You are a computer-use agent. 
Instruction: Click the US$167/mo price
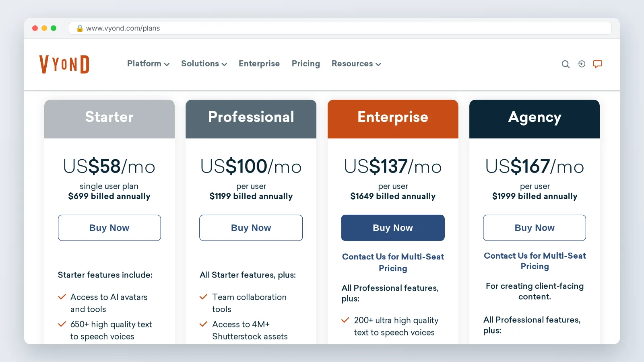click(535, 167)
